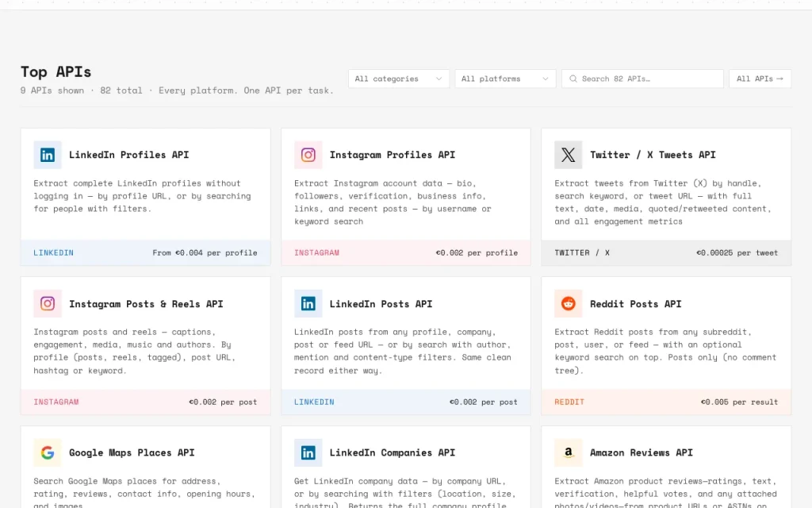Click the All APIs button

(760, 79)
